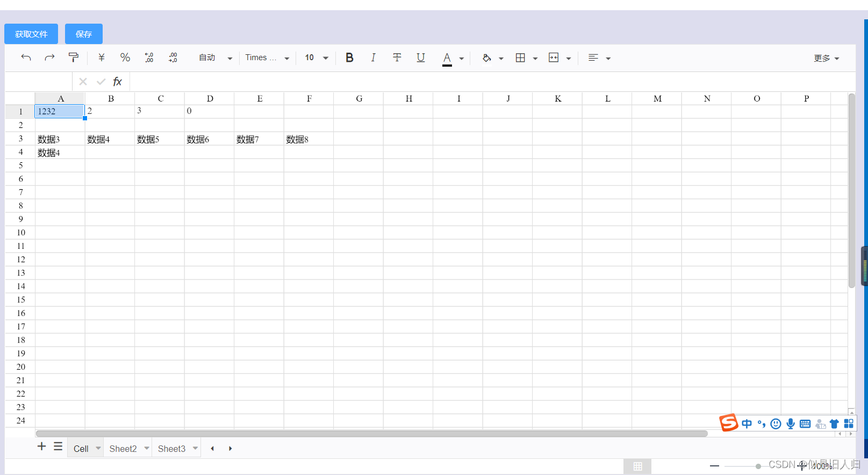
Task: Switch to the Cell sheet tab
Action: coord(81,449)
